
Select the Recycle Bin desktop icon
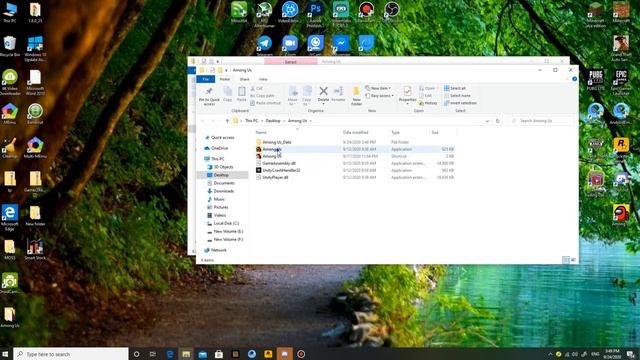(x=10, y=46)
